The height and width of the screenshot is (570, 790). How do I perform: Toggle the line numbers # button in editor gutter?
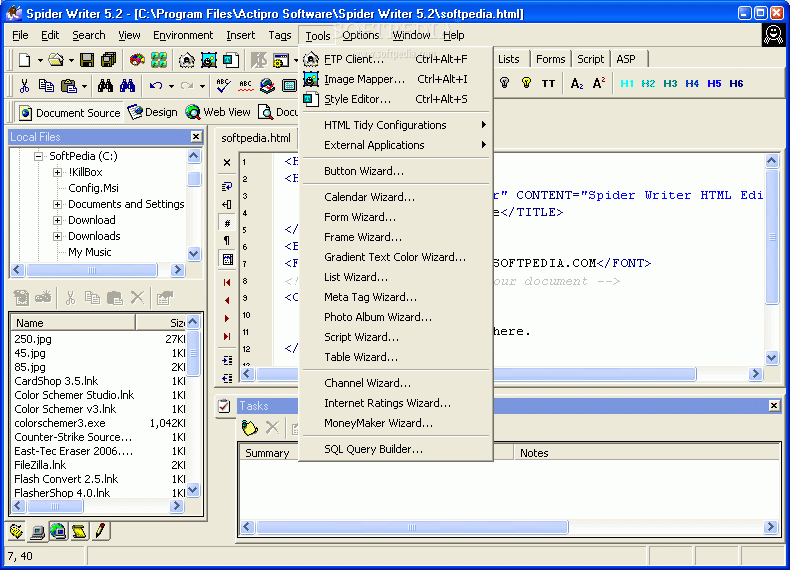pyautogui.click(x=227, y=223)
